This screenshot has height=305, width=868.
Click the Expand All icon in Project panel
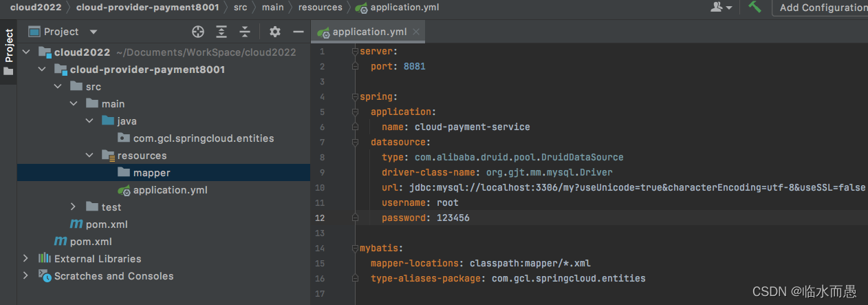coord(221,32)
